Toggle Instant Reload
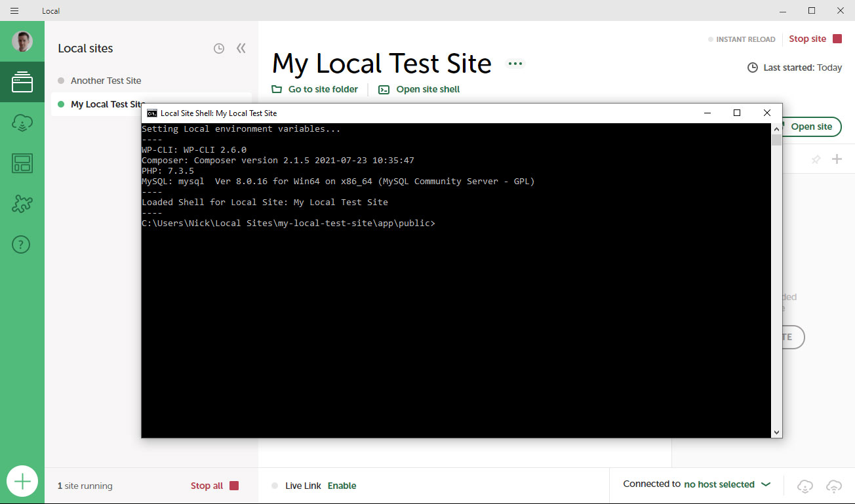855x504 pixels. 742,39
